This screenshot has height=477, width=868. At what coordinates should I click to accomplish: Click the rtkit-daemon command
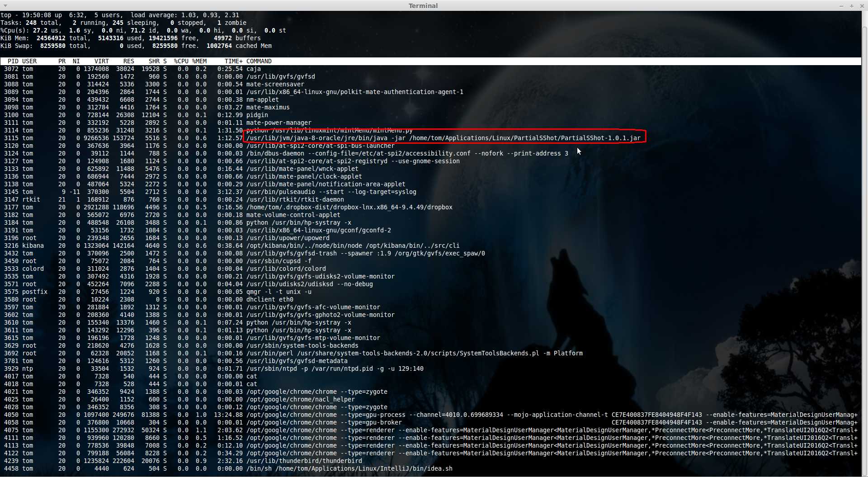click(295, 199)
